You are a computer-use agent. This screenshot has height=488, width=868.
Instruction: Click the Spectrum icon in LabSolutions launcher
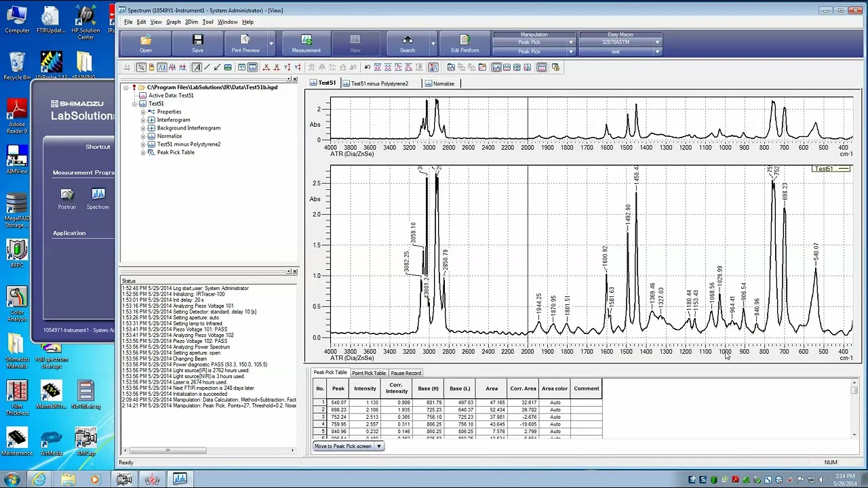point(98,199)
